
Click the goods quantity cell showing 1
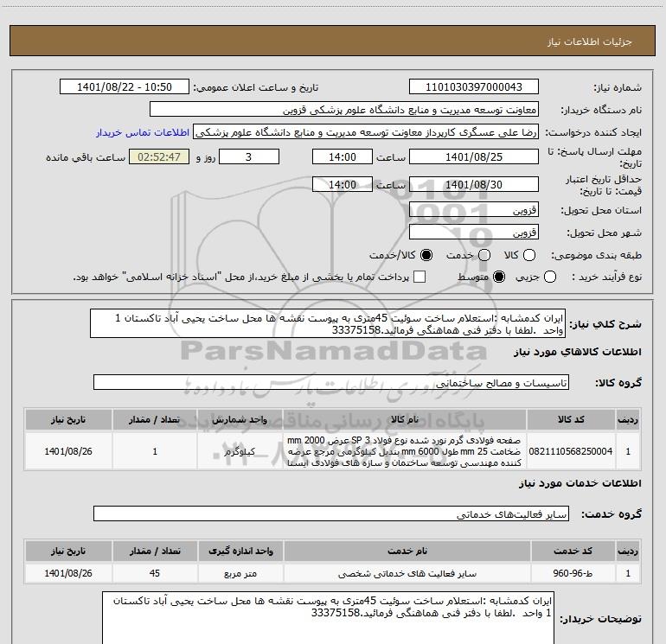(155, 451)
